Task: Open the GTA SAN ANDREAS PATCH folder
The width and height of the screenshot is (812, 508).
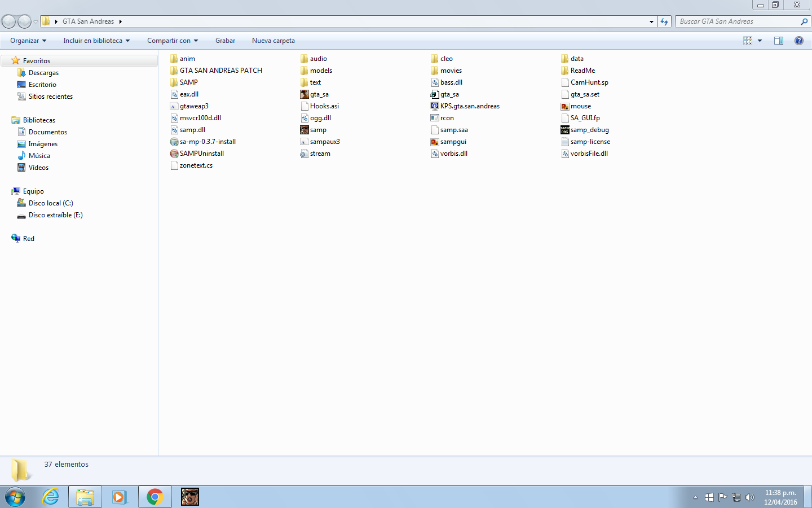Action: 216,71
